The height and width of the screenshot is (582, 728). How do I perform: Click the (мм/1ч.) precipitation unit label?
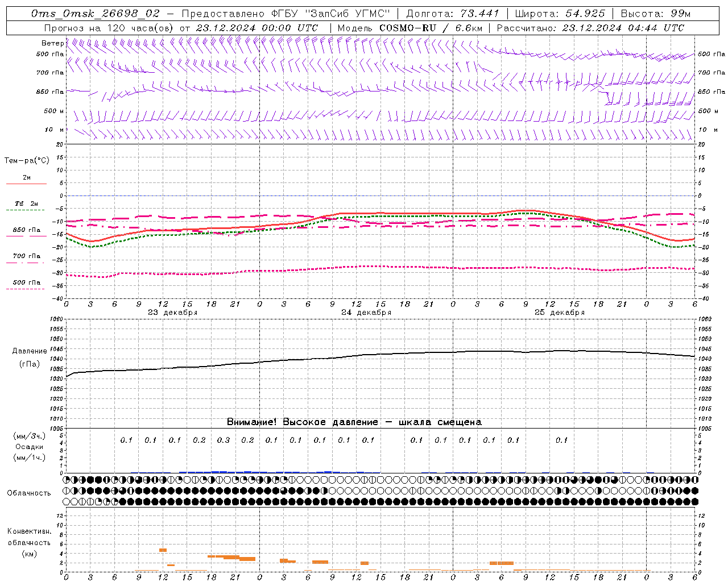(x=30, y=458)
